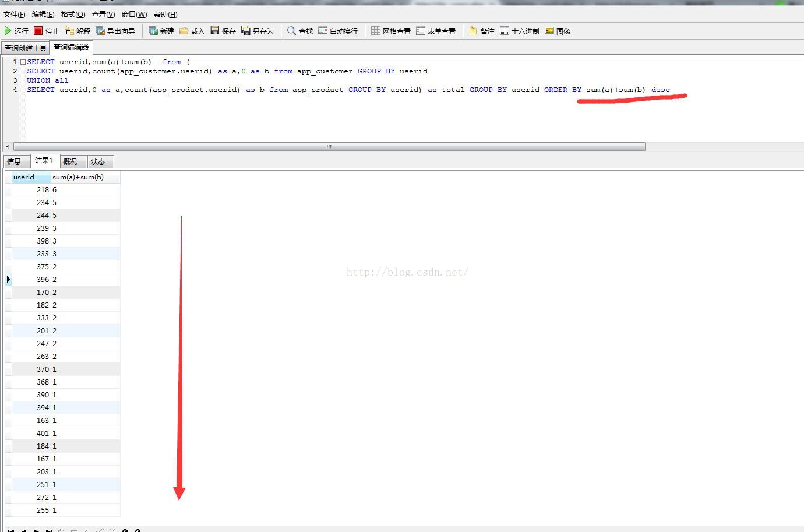
Task: Select the userid cell 272
Action: tap(31, 498)
